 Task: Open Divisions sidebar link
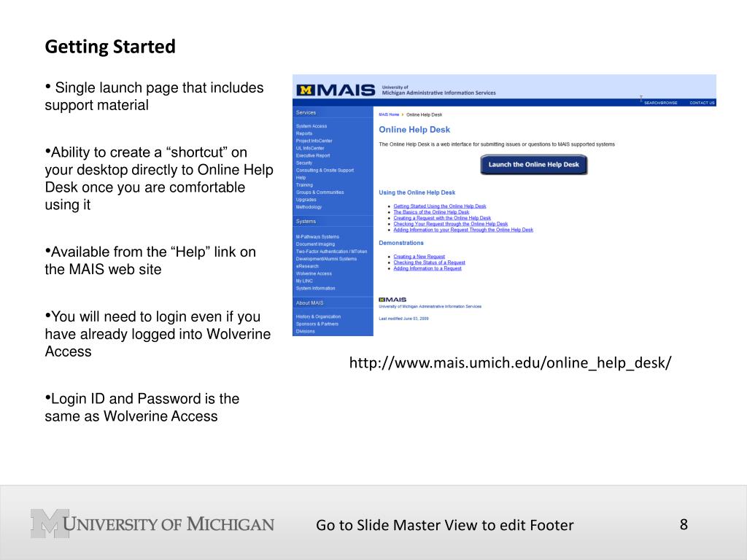pyautogui.click(x=306, y=332)
